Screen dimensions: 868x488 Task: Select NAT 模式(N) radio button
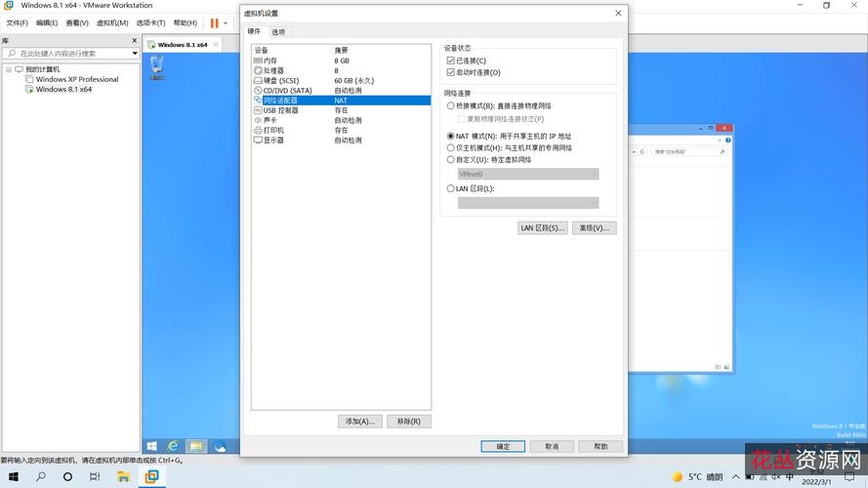(451, 136)
